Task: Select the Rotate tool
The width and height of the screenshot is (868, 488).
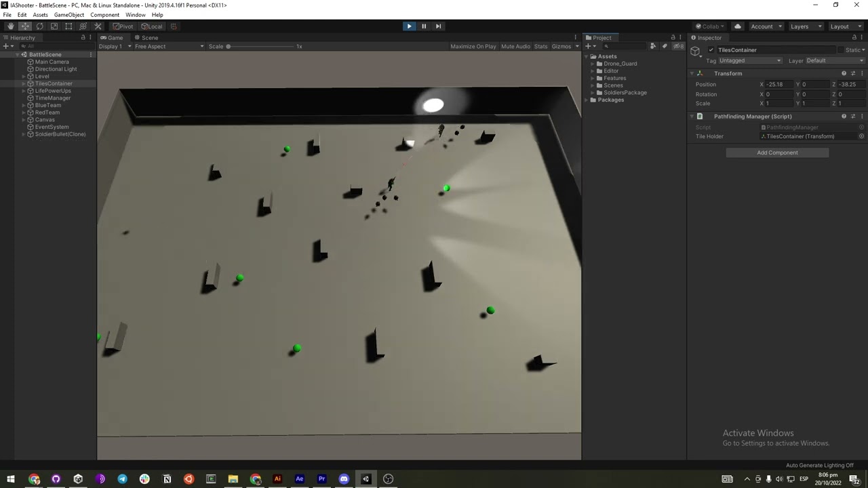Action: click(39, 26)
